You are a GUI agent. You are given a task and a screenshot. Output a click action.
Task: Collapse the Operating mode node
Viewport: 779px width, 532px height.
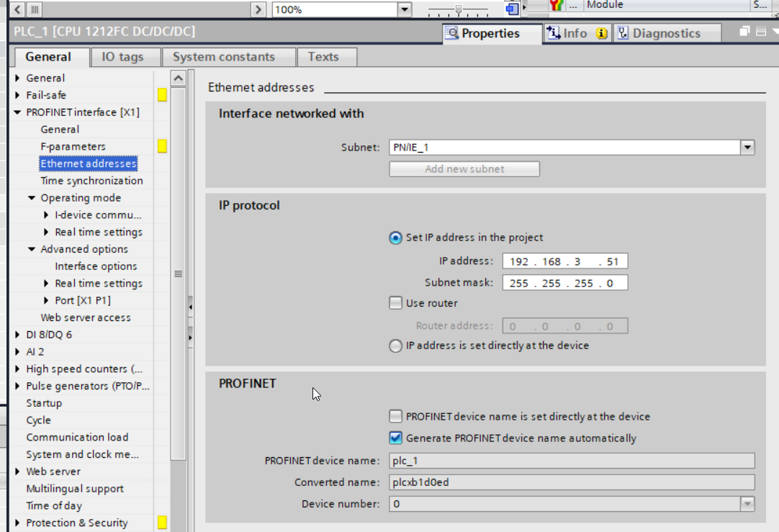[x=32, y=198]
